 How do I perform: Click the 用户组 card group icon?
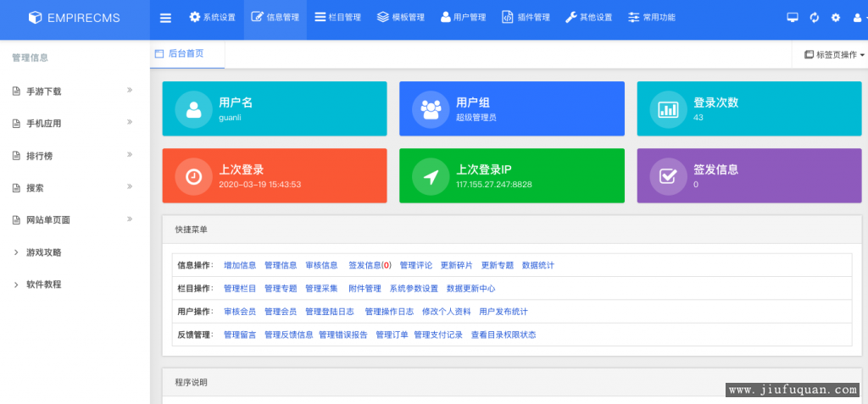click(x=431, y=109)
